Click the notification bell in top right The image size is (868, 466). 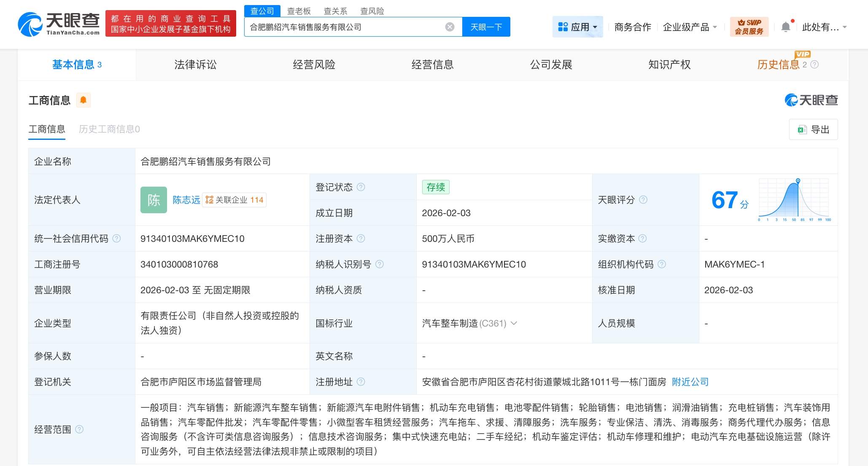coord(786,27)
